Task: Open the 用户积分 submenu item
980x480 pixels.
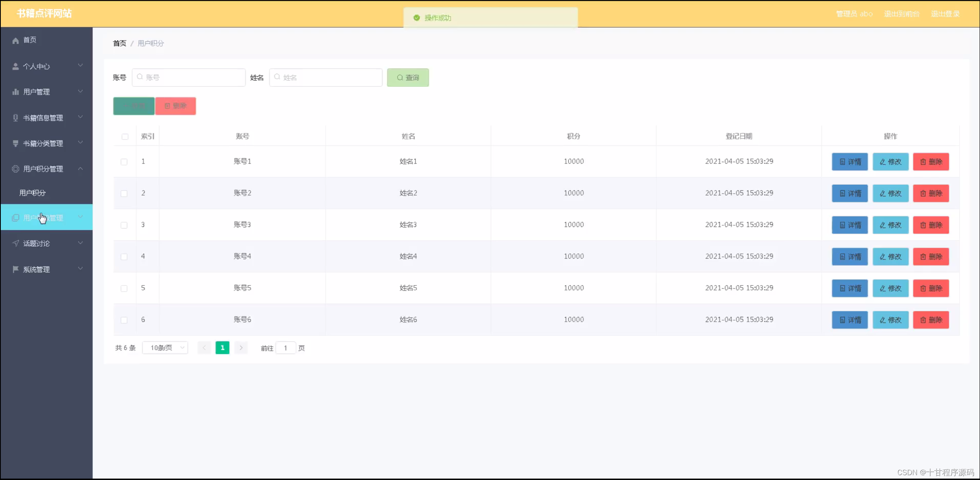Action: [x=33, y=193]
